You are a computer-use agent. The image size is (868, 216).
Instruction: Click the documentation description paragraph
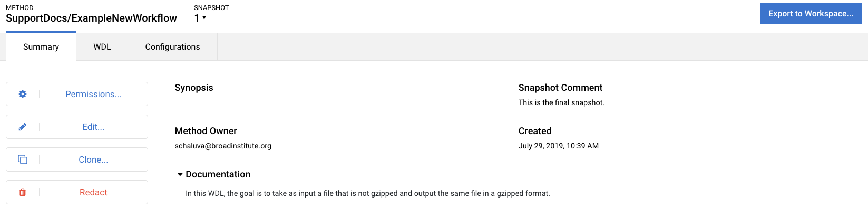368,193
